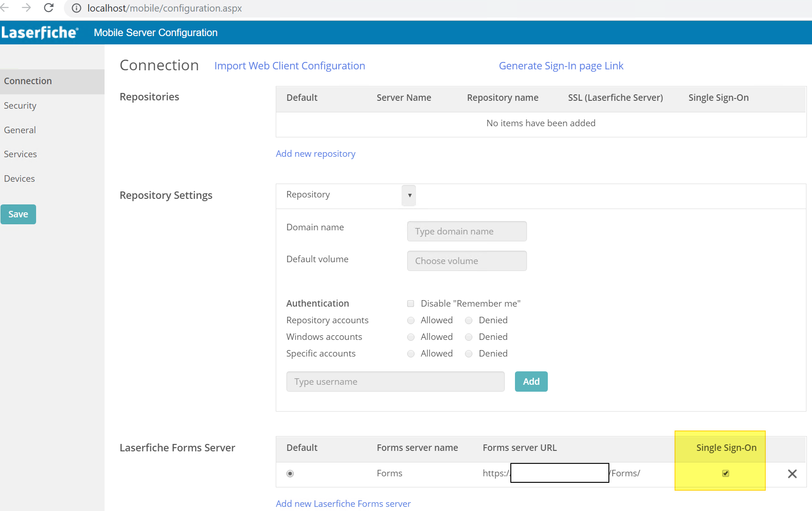Click the Laserfiche logo
812x511 pixels.
click(40, 32)
